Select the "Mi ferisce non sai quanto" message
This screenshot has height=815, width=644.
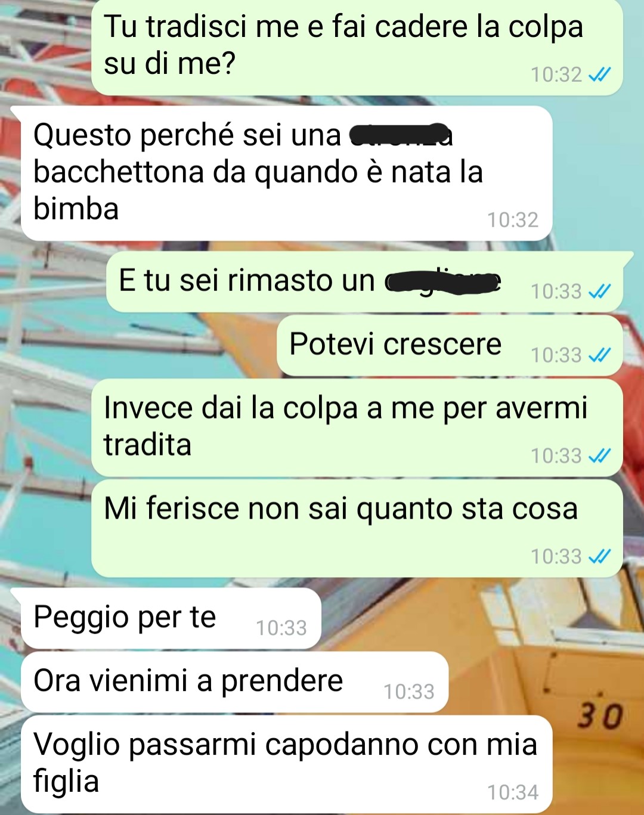pyautogui.click(x=357, y=528)
